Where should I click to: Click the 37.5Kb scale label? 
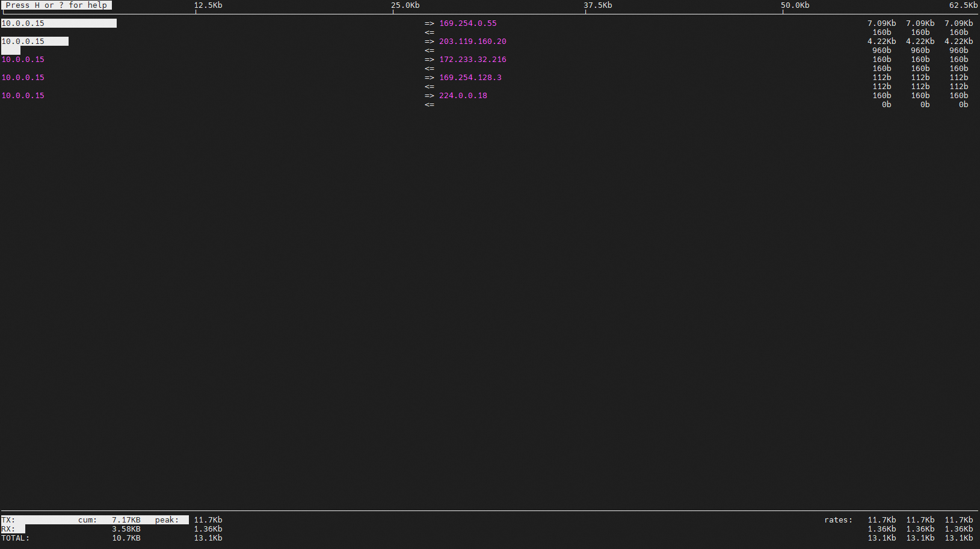coord(598,5)
